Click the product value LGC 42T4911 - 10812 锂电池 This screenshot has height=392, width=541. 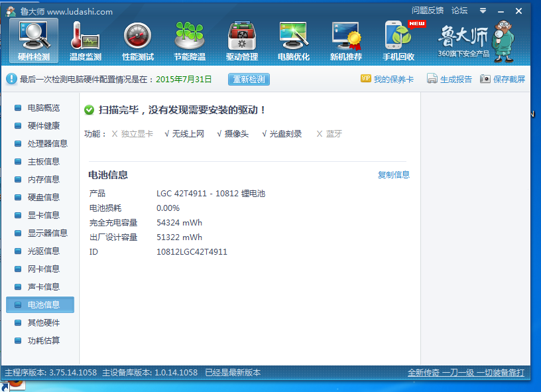coord(211,194)
